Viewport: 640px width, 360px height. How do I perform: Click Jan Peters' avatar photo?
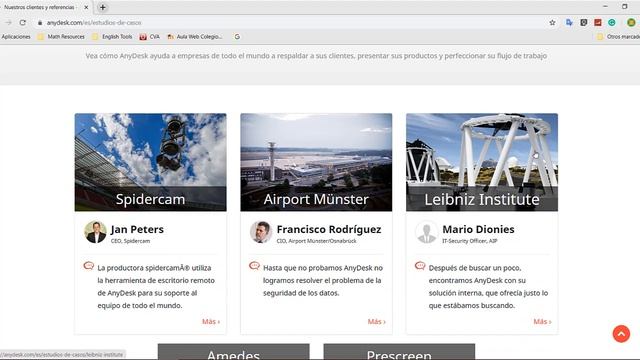click(96, 232)
